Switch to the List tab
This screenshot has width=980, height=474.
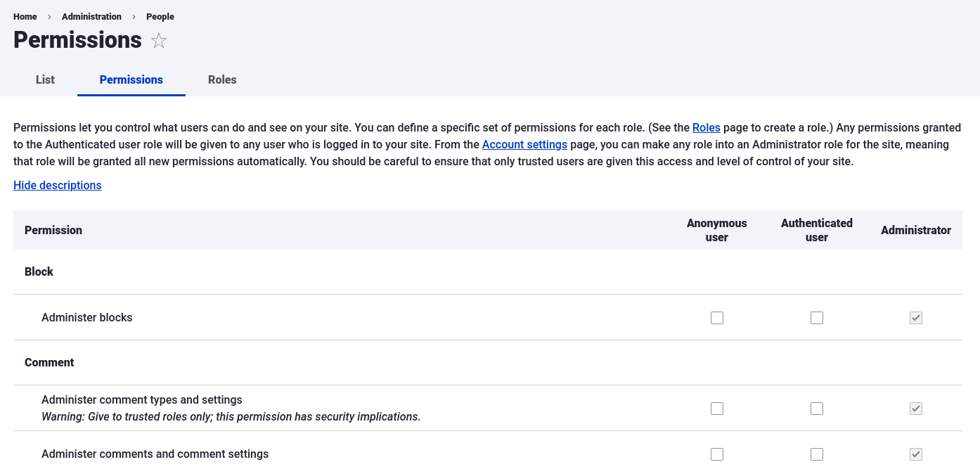(45, 79)
